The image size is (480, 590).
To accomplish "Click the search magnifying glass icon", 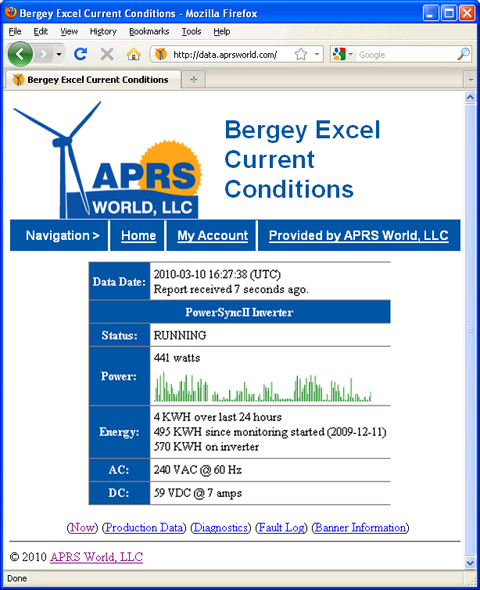I will tap(463, 54).
